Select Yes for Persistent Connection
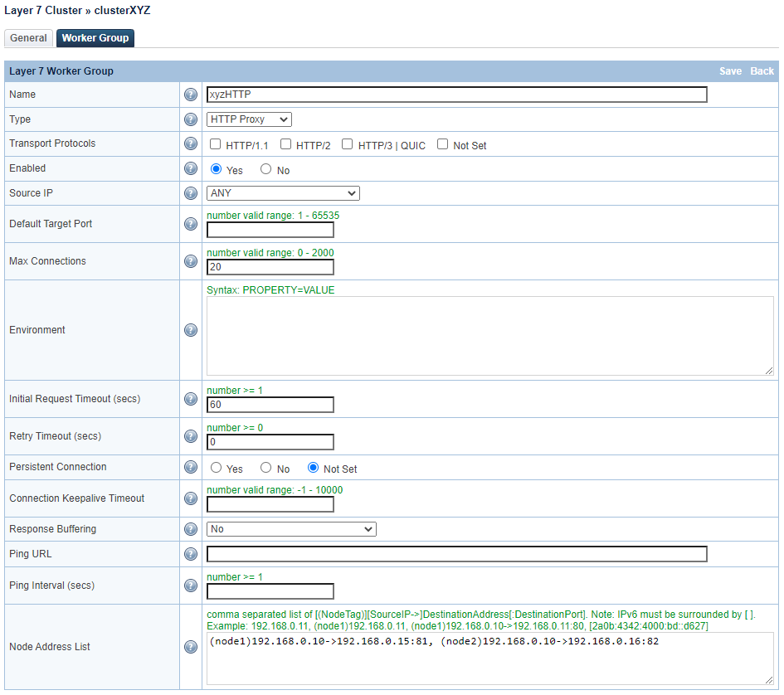The width and height of the screenshot is (784, 695). click(x=217, y=468)
